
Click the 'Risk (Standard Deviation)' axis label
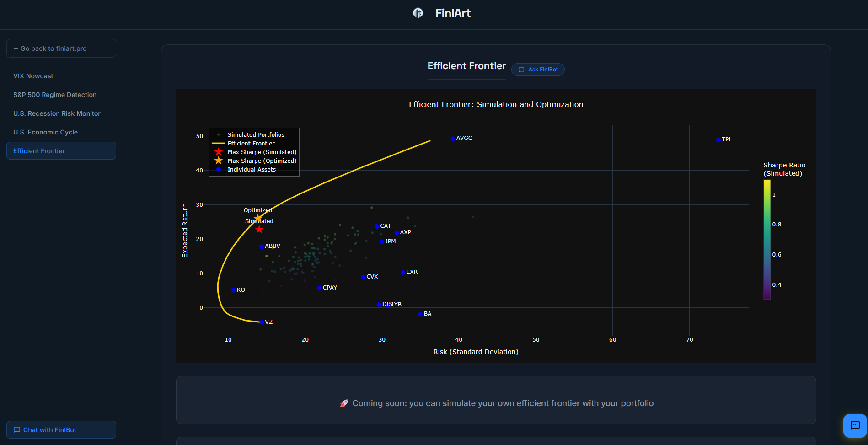click(476, 352)
